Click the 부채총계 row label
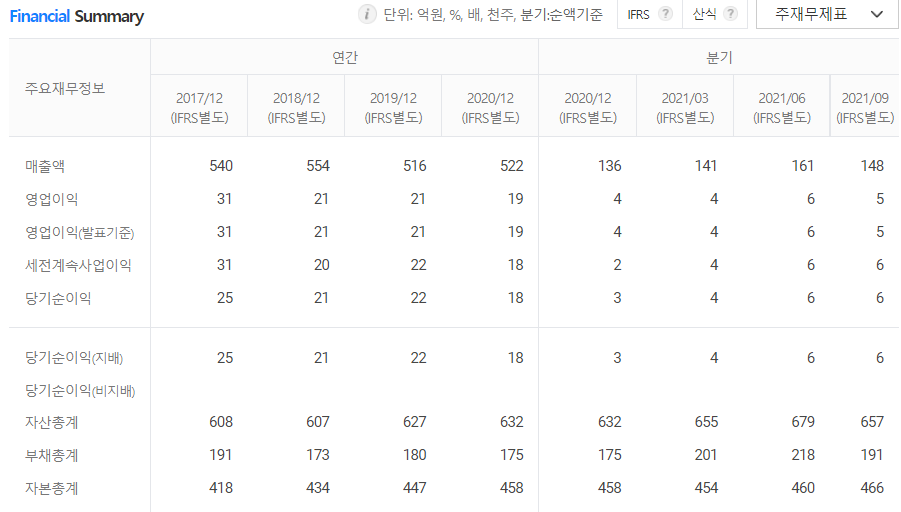This screenshot has height=512, width=901. click(52, 456)
